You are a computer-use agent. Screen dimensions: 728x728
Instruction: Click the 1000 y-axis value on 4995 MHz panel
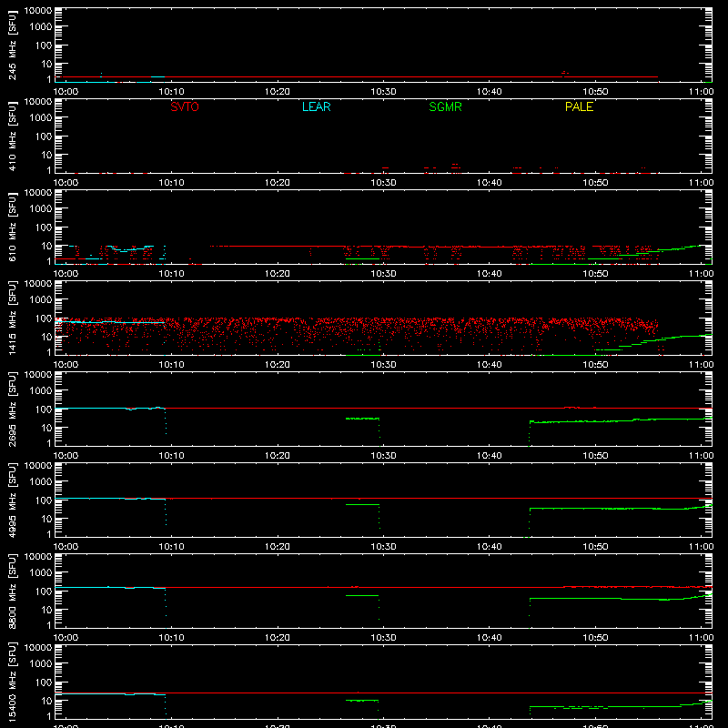coord(41,482)
